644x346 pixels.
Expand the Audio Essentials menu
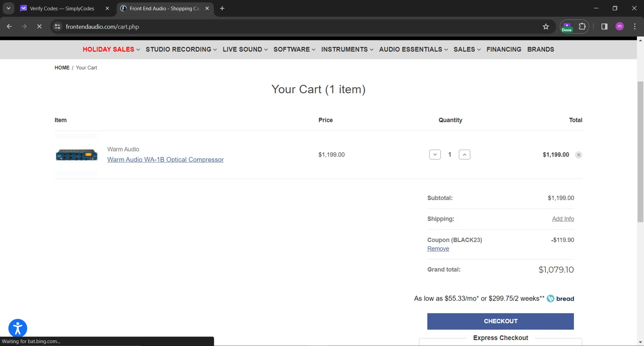(x=413, y=49)
